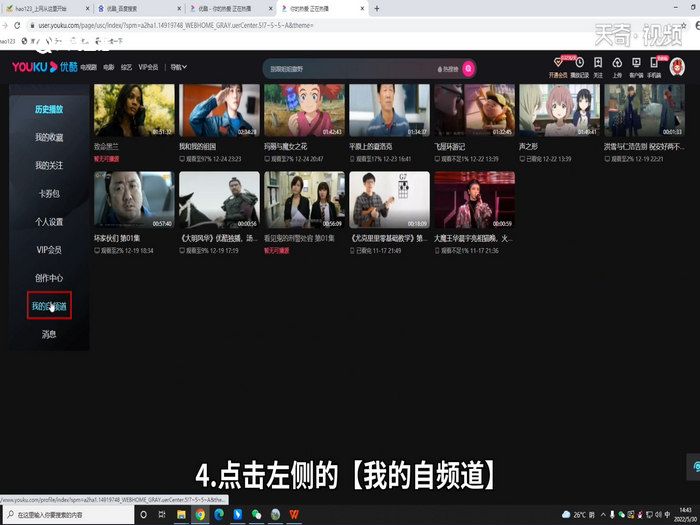Viewport: 700px width, 525px height.
Task: Open File Explorer from the taskbar
Action: pyautogui.click(x=181, y=514)
